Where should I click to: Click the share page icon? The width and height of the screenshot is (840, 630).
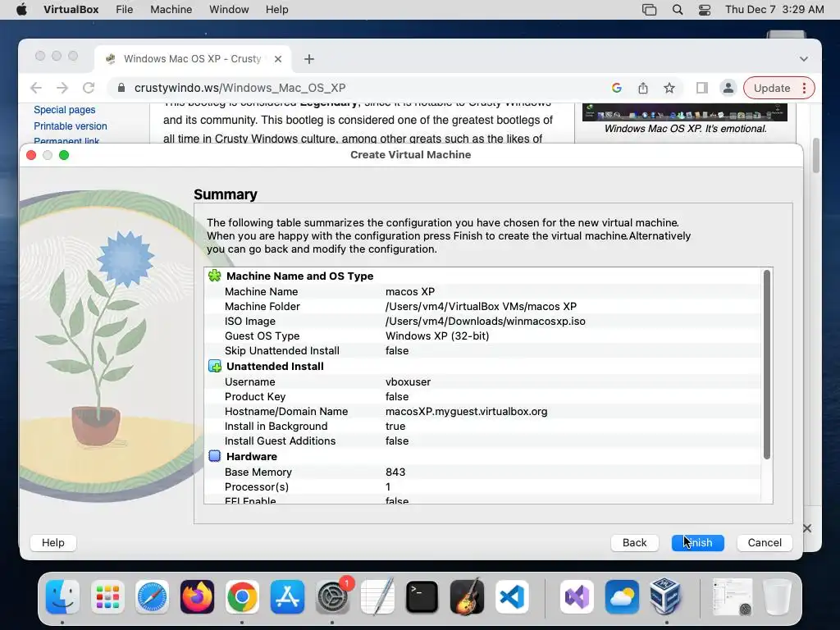[643, 88]
